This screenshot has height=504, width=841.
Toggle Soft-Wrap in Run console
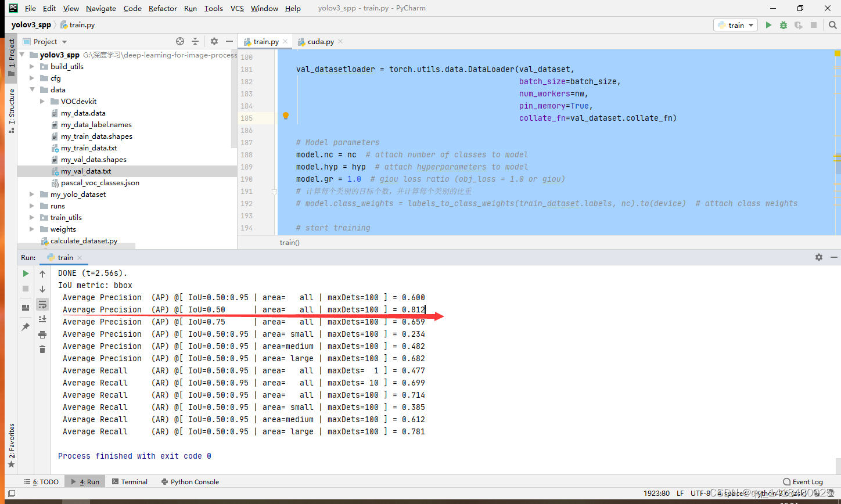coord(42,304)
